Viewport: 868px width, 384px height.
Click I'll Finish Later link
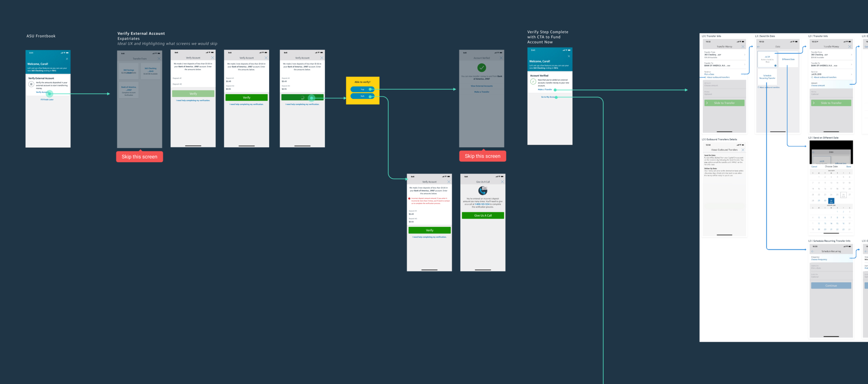[x=47, y=100]
